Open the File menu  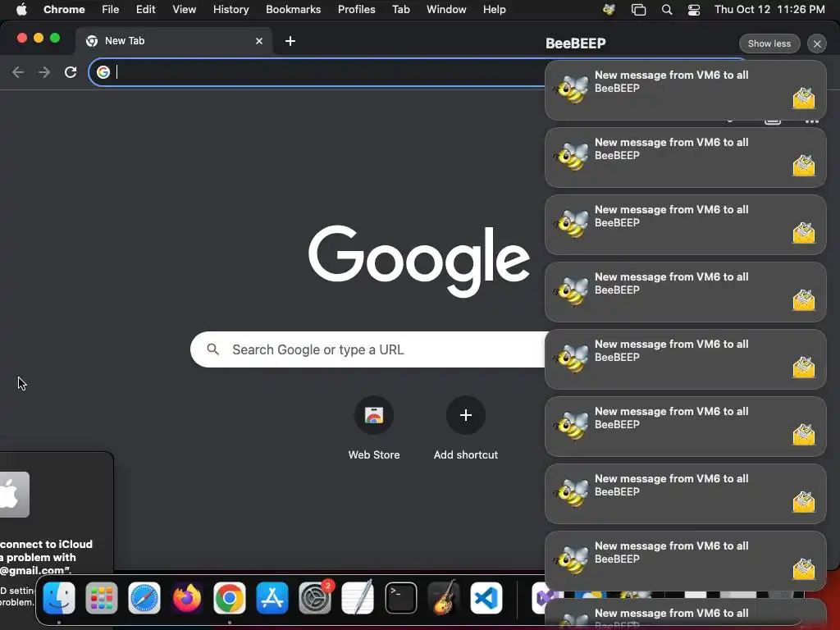tap(111, 10)
